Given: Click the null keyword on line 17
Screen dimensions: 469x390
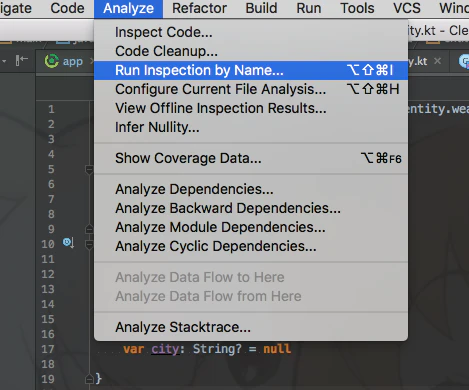Looking at the screenshot, I should tap(277, 349).
